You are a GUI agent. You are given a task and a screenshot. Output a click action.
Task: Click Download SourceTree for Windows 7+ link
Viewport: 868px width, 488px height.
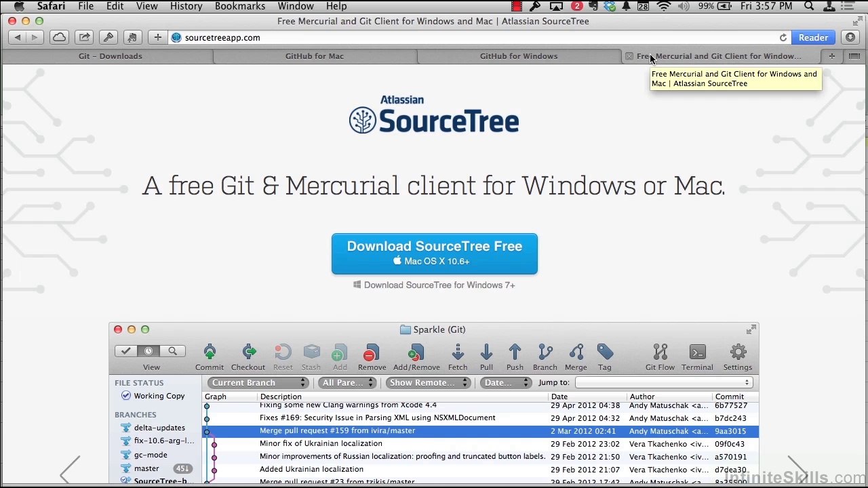coord(434,285)
